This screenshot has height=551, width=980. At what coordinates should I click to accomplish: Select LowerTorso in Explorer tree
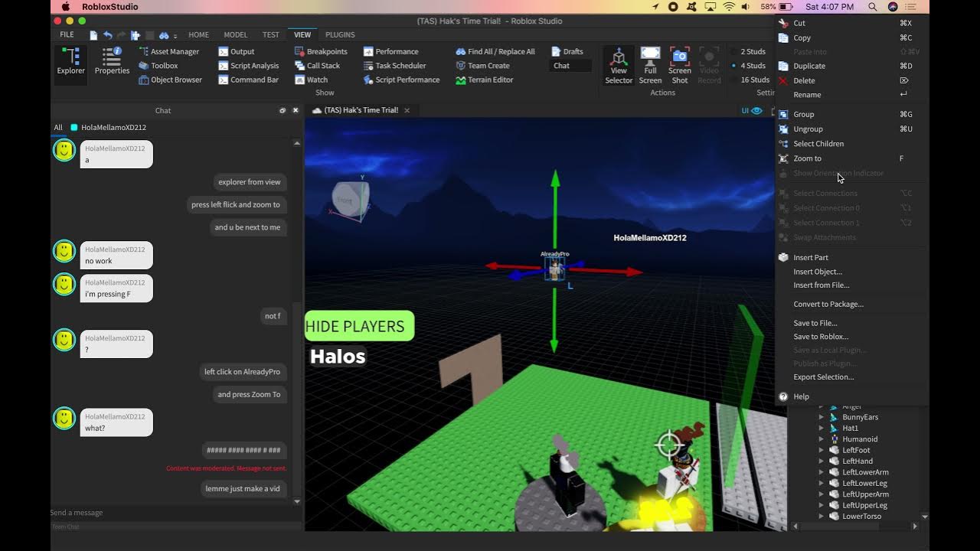861,517
